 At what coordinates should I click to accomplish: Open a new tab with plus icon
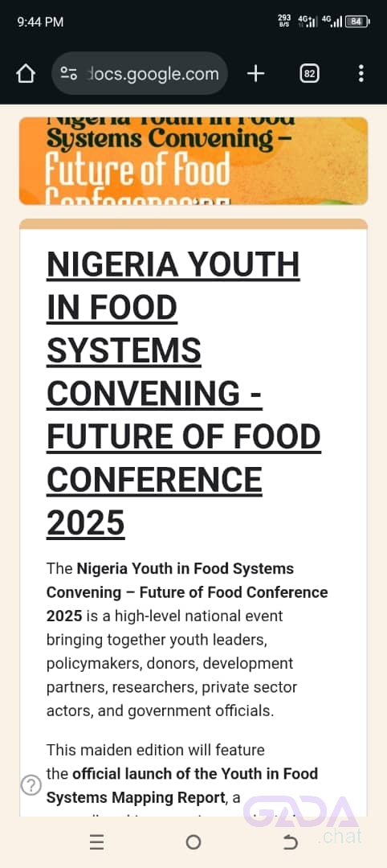click(255, 73)
